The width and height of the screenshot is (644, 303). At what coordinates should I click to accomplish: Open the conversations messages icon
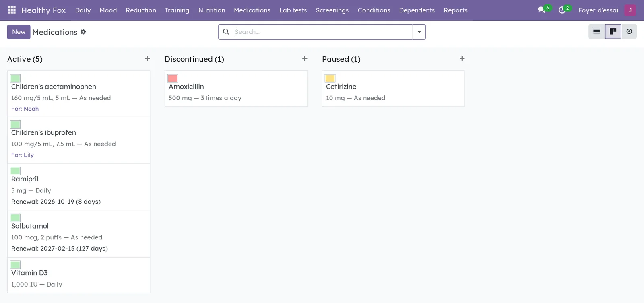[542, 10]
